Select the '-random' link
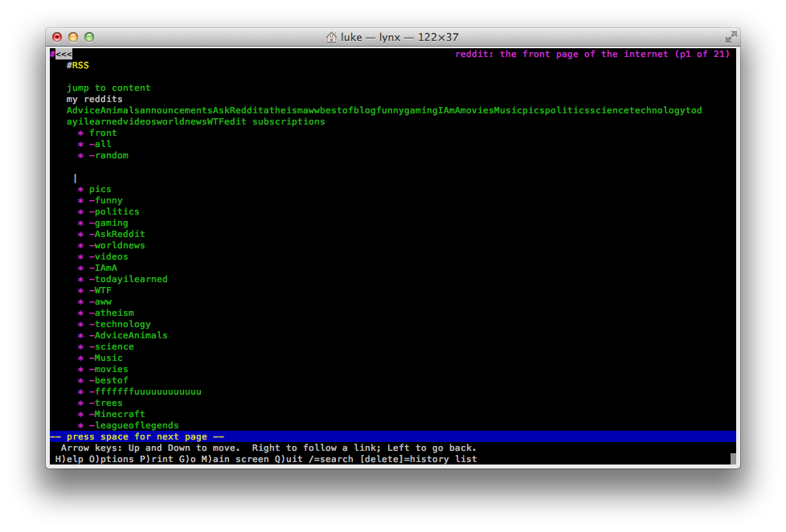Screen dimensions: 786x532 (108, 156)
